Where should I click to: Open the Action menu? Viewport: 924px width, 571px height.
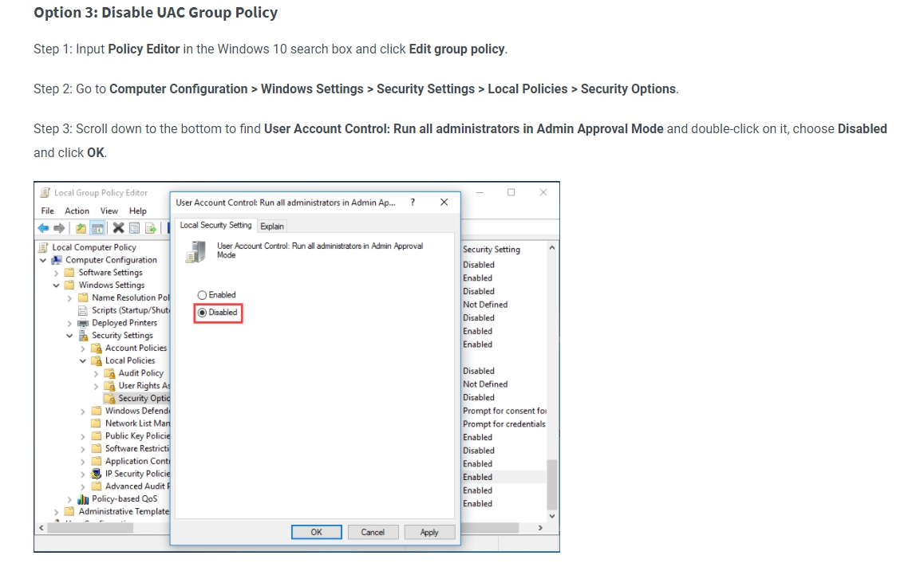[x=77, y=211]
